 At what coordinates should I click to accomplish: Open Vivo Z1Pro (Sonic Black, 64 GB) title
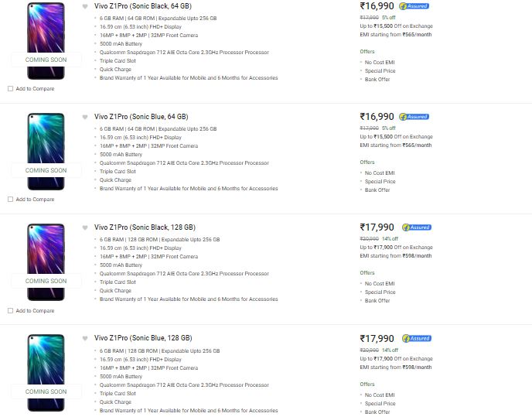point(143,6)
